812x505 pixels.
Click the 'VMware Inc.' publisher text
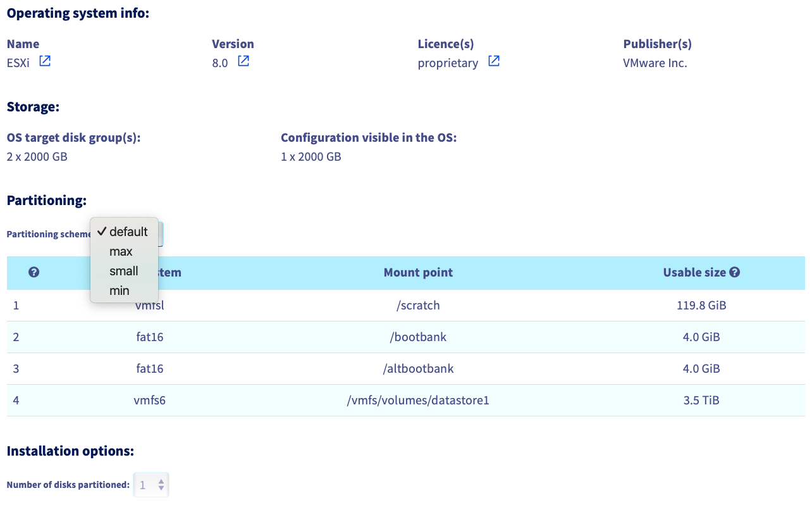(x=655, y=63)
